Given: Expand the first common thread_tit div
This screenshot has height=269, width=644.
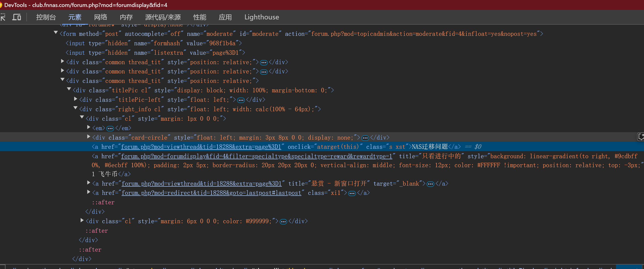Looking at the screenshot, I should pyautogui.click(x=63, y=61).
